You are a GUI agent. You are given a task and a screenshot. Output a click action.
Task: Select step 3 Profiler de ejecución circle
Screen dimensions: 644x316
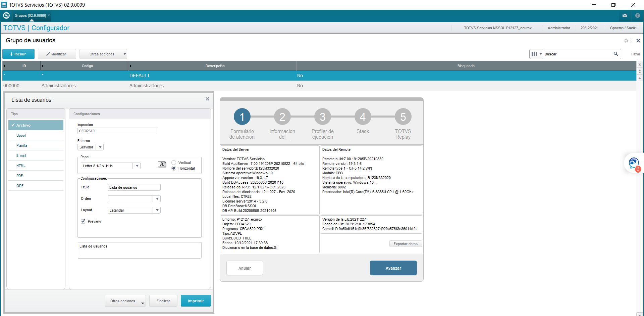point(323,117)
